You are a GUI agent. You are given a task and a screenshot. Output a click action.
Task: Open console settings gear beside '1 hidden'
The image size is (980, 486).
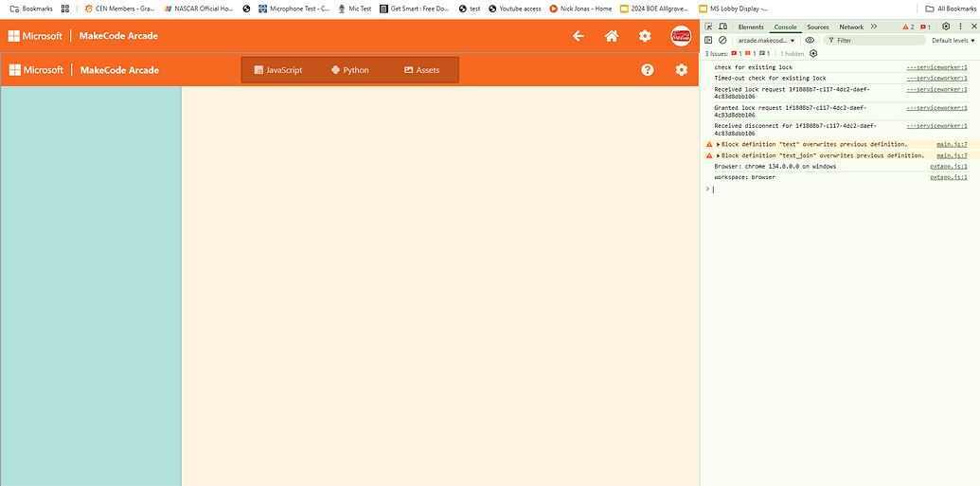pyautogui.click(x=813, y=54)
